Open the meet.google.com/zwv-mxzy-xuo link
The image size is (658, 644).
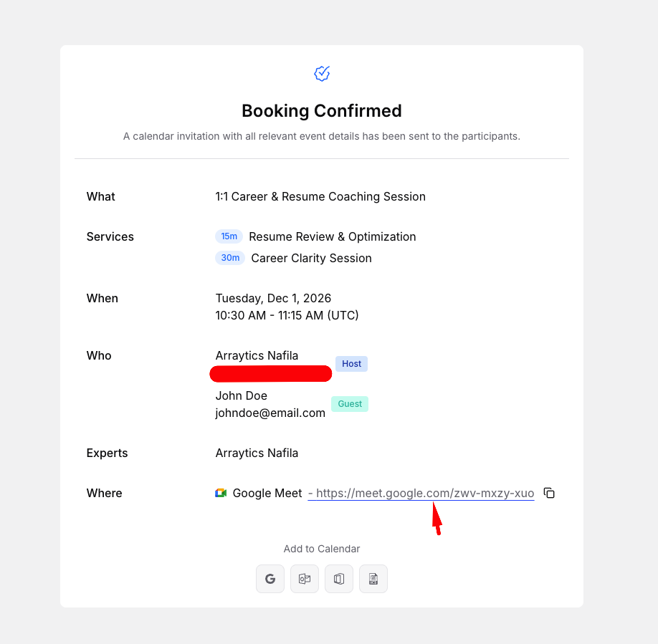point(421,493)
